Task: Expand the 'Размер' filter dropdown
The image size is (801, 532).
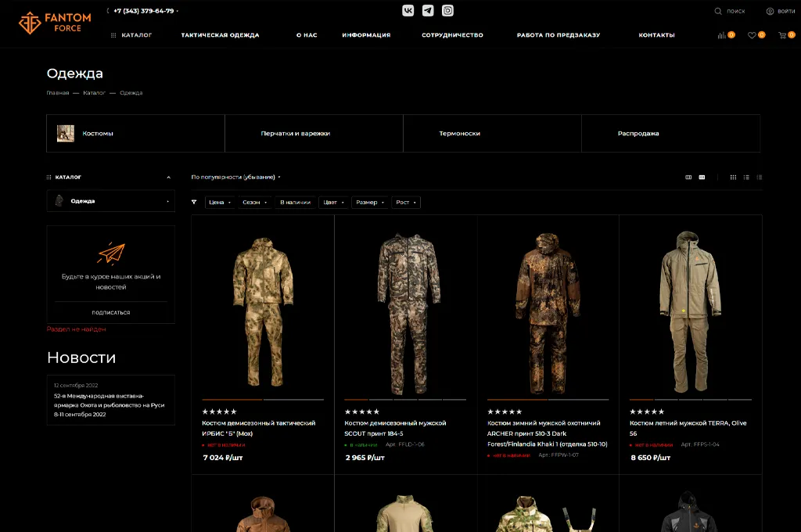Action: click(370, 203)
